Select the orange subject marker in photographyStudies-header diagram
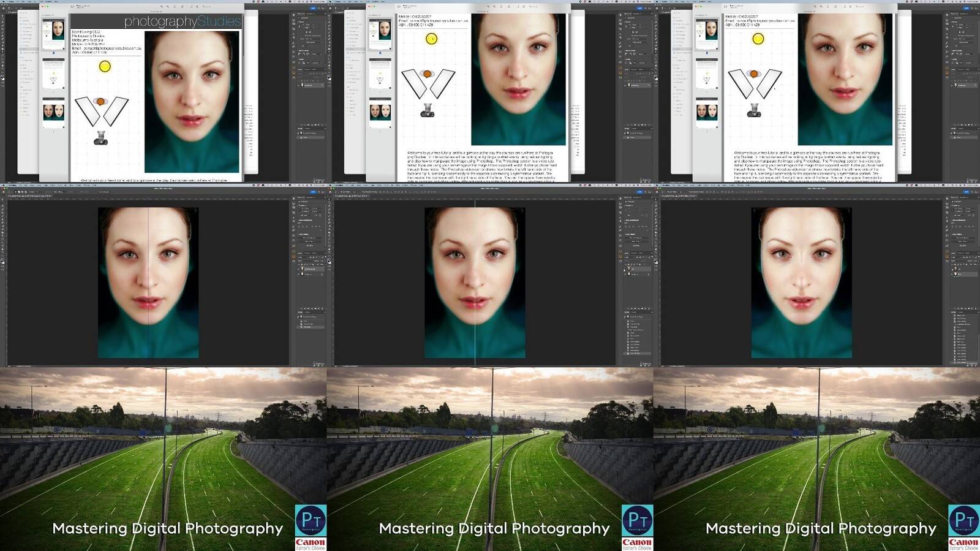This screenshot has width=980, height=551. click(x=100, y=101)
